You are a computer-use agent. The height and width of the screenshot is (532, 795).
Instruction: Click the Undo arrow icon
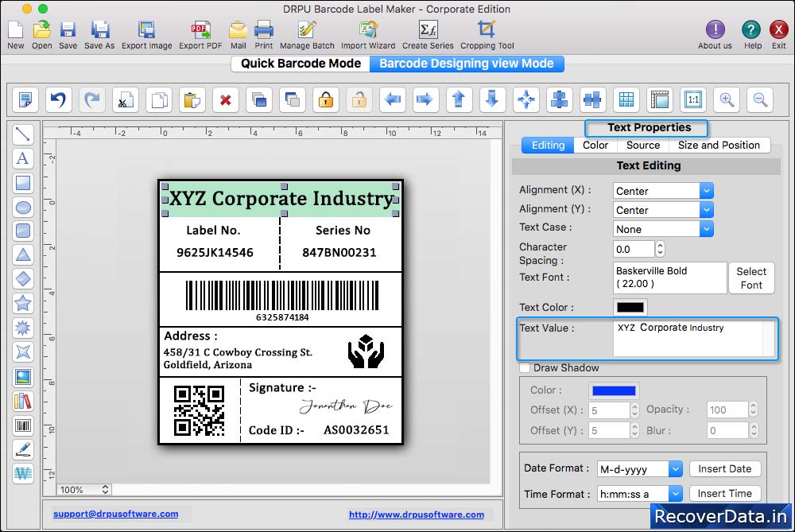click(x=58, y=99)
